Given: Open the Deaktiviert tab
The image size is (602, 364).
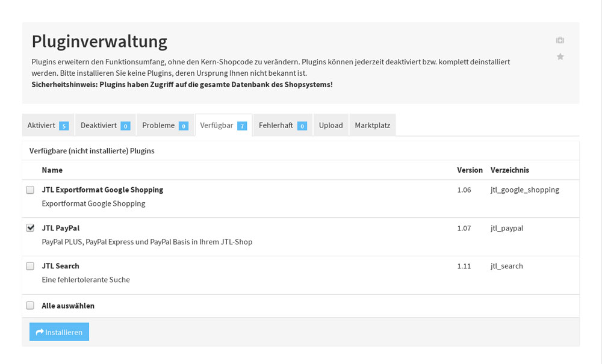Looking at the screenshot, I should (x=98, y=125).
